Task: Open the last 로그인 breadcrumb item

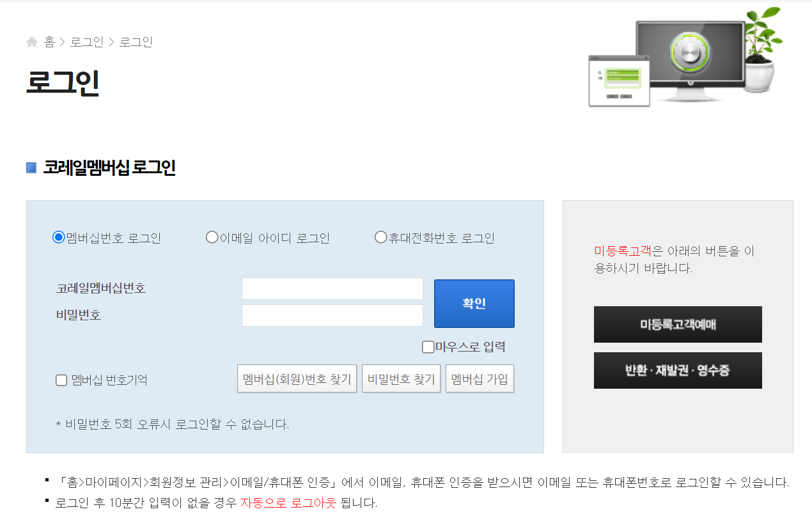Action: tap(134, 41)
